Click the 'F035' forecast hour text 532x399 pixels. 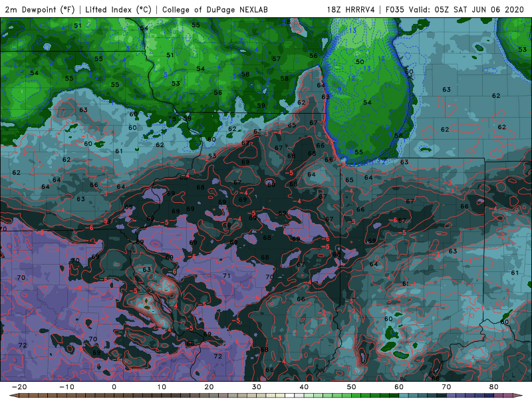click(x=395, y=9)
